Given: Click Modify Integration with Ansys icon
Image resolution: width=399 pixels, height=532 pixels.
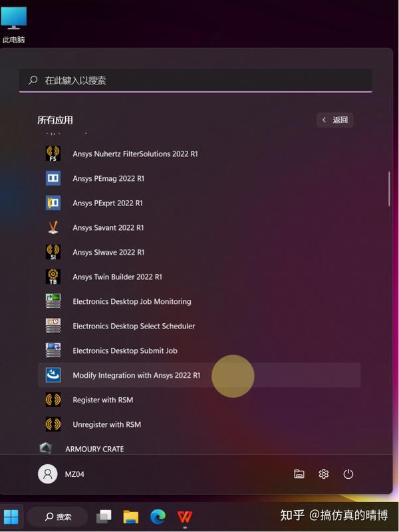Looking at the screenshot, I should tap(53, 375).
